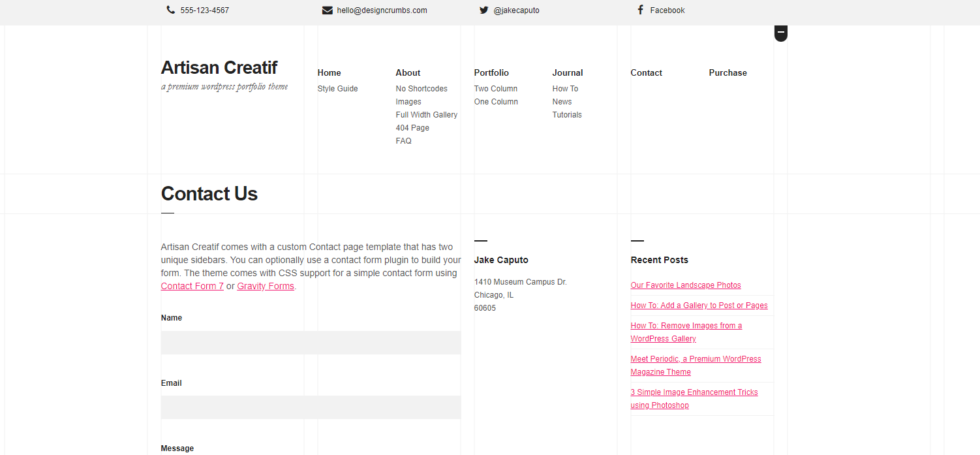Open the Journal menu item
This screenshot has height=455, width=980.
(x=568, y=72)
